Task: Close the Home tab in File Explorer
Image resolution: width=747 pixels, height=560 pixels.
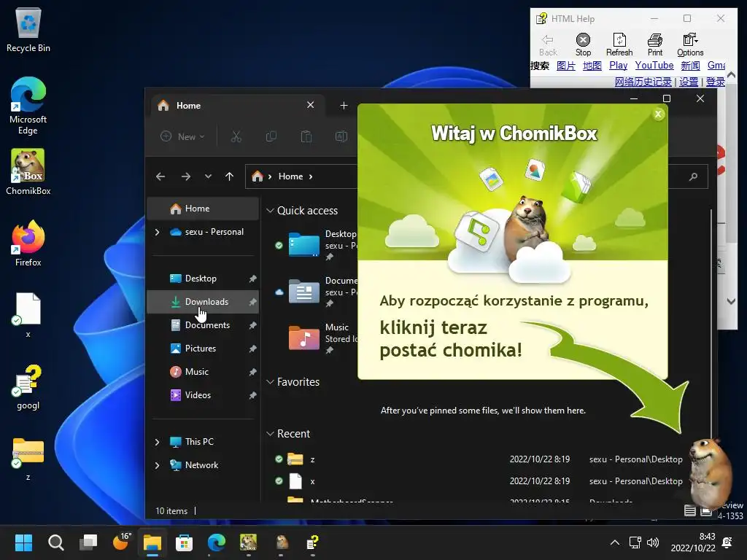Action: point(310,105)
